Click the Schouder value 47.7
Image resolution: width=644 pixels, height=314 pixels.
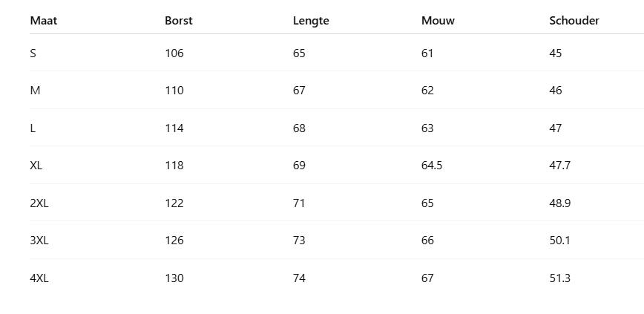[x=560, y=166]
